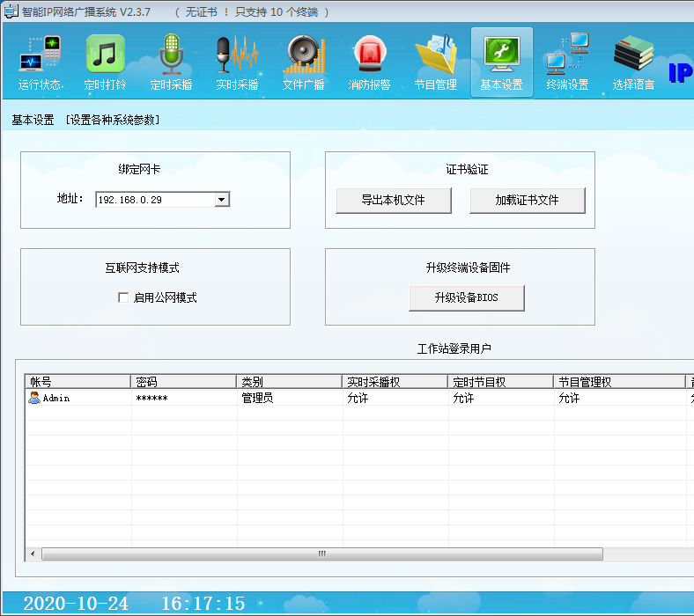Viewport: 694px width, 616px height.
Task: Sort by the 帐号 column header
Action: pos(78,382)
